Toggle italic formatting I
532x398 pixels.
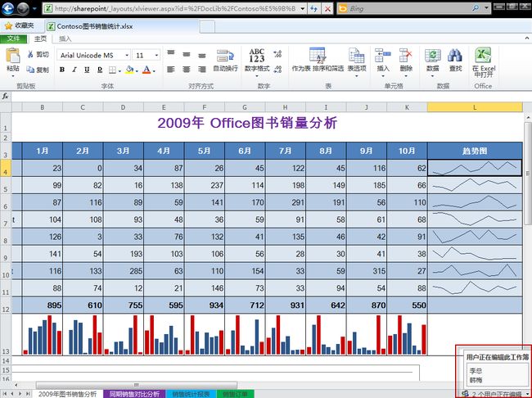coord(74,70)
